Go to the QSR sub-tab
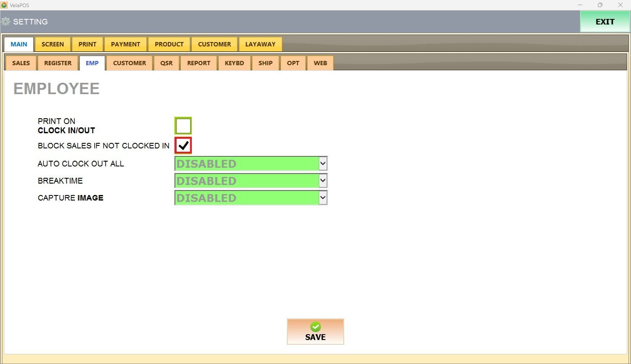This screenshot has width=631, height=364. pos(166,63)
